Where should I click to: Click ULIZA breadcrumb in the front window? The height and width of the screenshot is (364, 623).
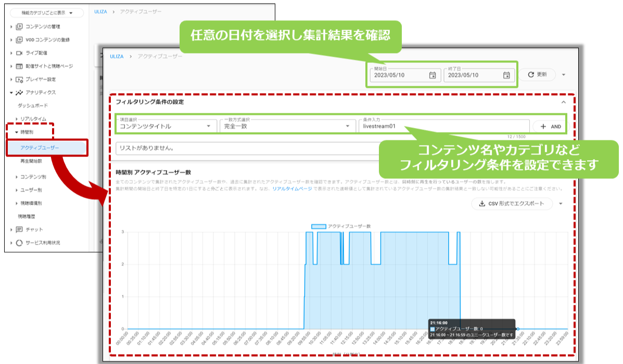pos(117,56)
